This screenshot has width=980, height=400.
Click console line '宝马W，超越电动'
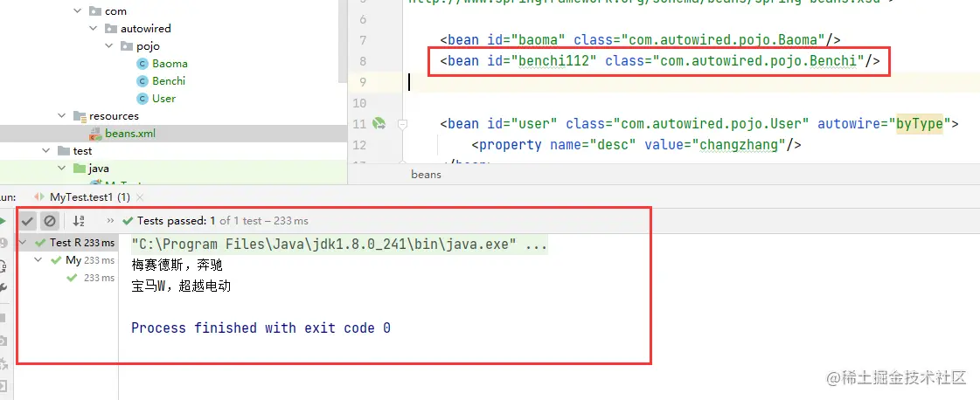coord(181,286)
